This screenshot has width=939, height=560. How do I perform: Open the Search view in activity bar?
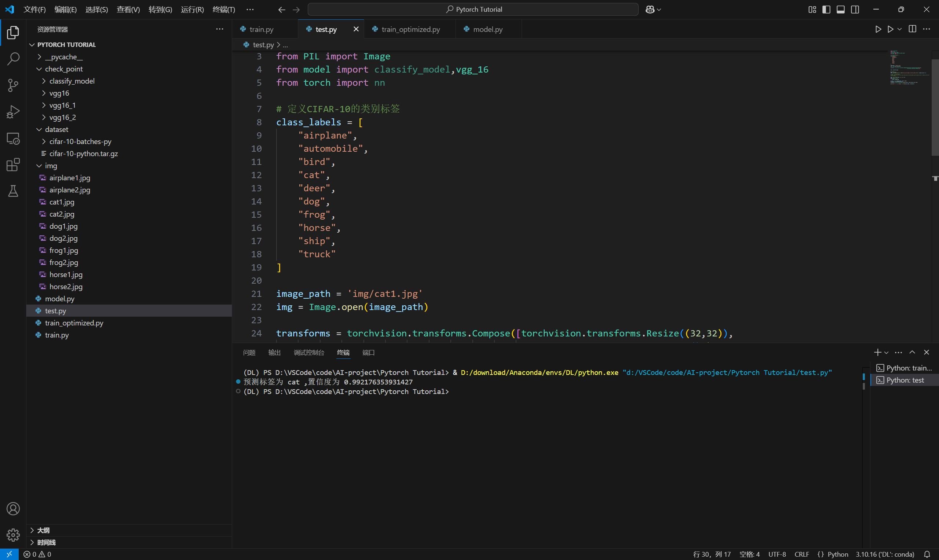[13, 59]
